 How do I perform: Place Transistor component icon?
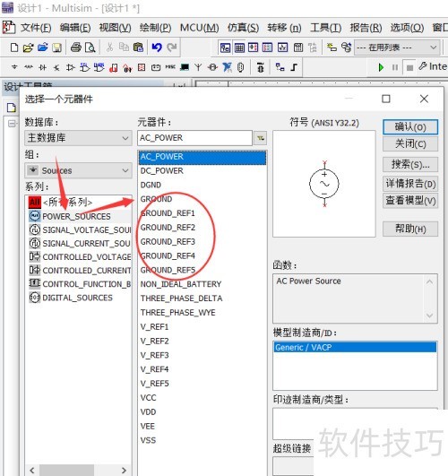[56, 67]
